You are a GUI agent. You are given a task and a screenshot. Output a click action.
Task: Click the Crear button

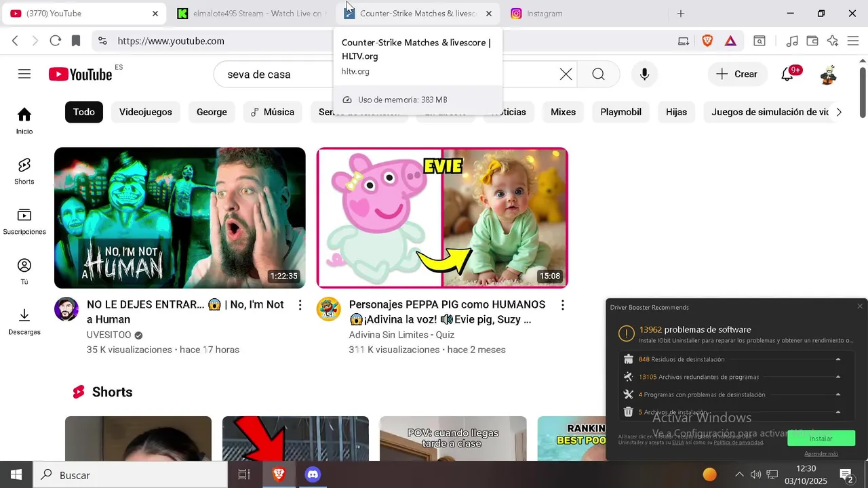click(737, 75)
